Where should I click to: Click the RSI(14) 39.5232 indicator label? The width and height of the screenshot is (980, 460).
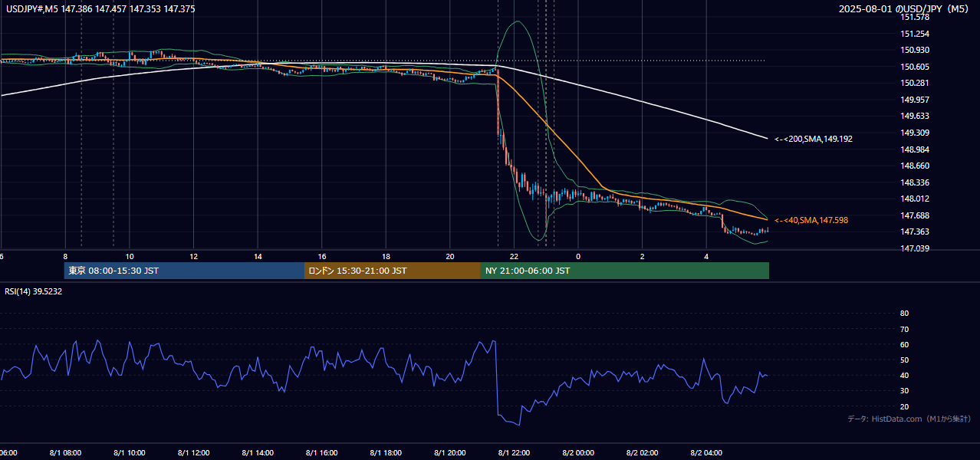pyautogui.click(x=34, y=291)
